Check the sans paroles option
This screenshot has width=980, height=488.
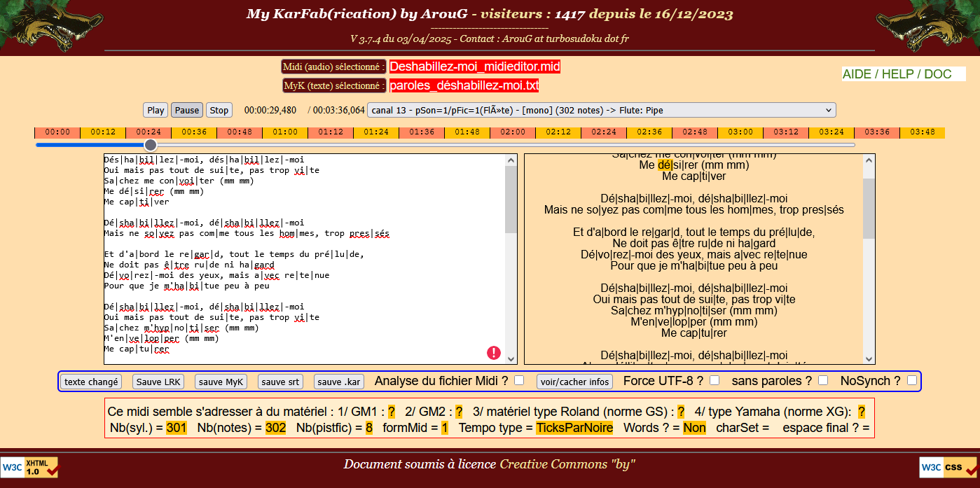[823, 380]
